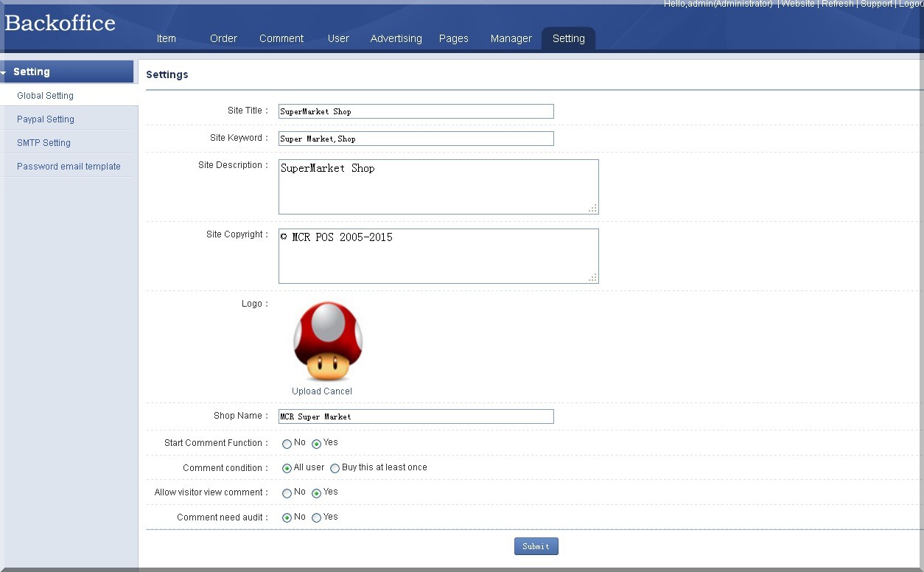Collapse the Setting sidebar section arrow
Image resolution: width=924 pixels, height=572 pixels.
coord(4,72)
